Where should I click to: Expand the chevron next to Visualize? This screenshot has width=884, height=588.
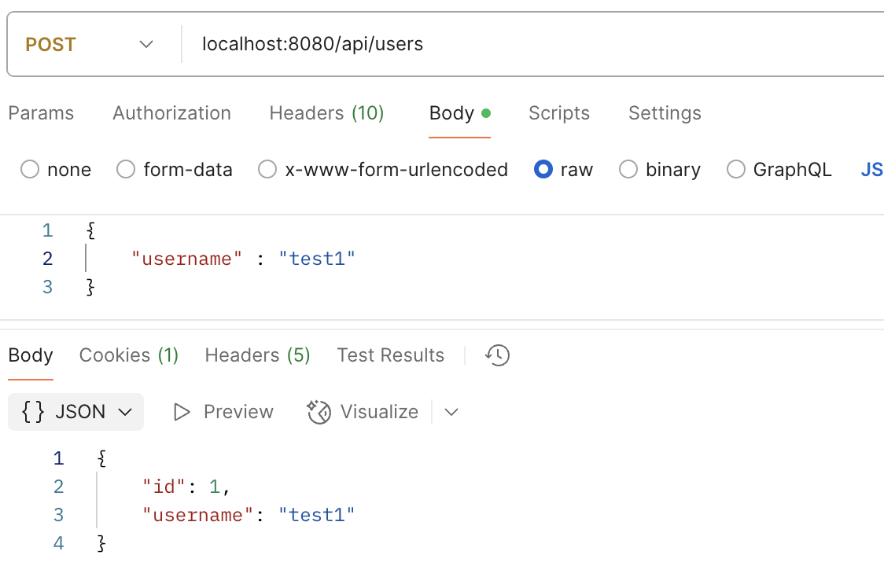[x=451, y=412]
